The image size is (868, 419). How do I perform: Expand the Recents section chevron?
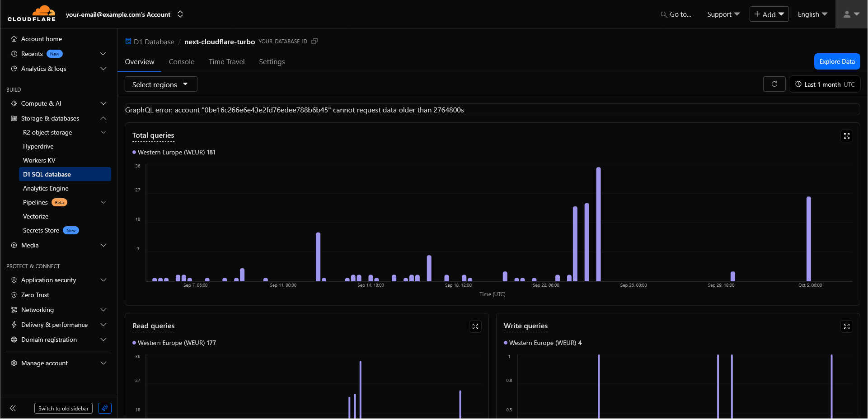click(x=103, y=54)
